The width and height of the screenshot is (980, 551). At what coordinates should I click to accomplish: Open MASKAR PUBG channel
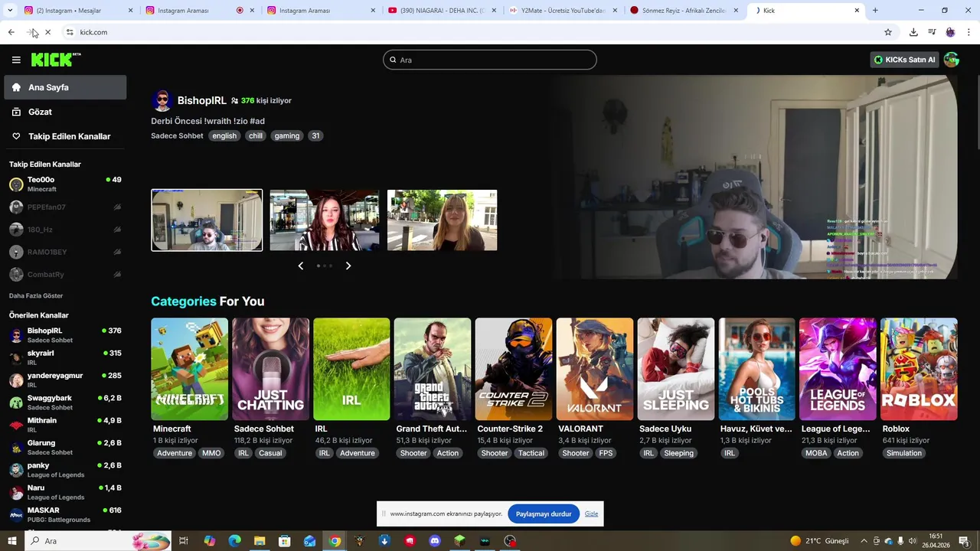pyautogui.click(x=65, y=515)
